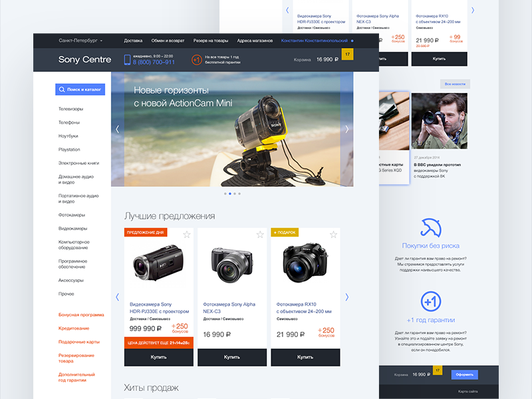This screenshot has width=532, height=399.
Task: Open the Резервирование товара link
Action: 76,358
